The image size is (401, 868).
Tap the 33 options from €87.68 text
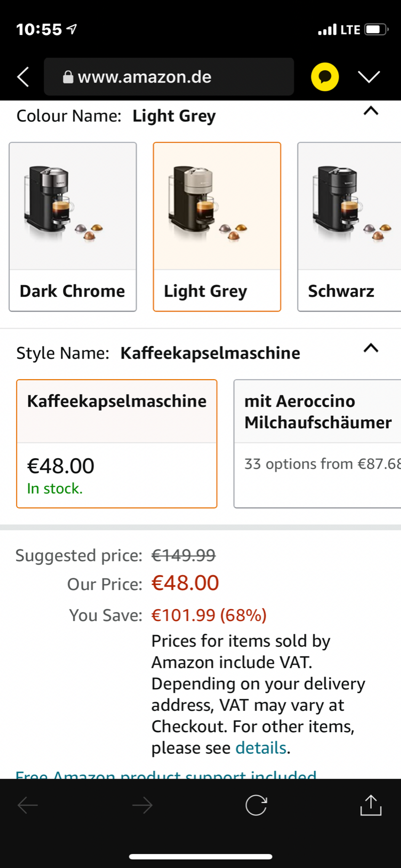[x=322, y=464]
